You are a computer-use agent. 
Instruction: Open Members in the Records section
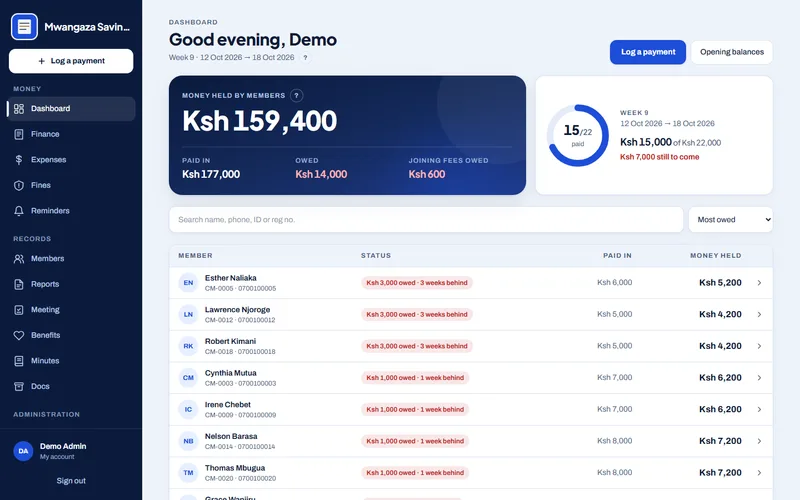pyautogui.click(x=71, y=259)
